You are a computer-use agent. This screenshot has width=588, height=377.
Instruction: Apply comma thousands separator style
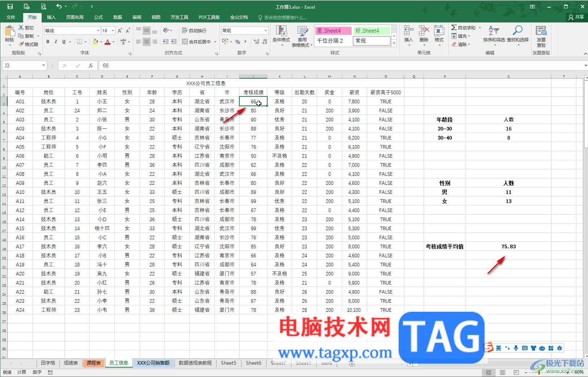[245, 42]
